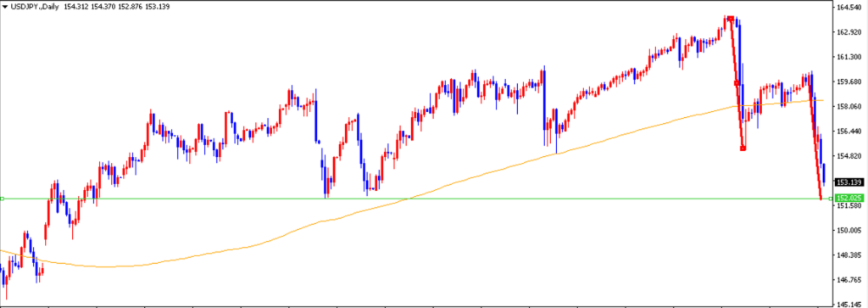868x308 pixels.
Task: Open the triangle menu beside USDJPY,Daily
Action: coord(6,7)
